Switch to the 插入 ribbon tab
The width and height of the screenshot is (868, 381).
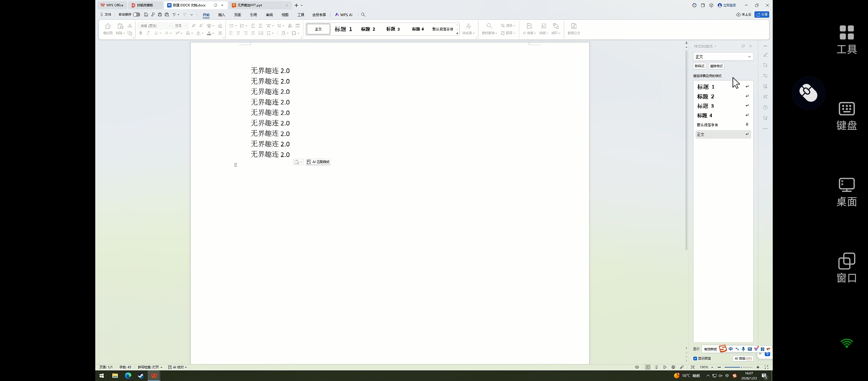tap(222, 15)
